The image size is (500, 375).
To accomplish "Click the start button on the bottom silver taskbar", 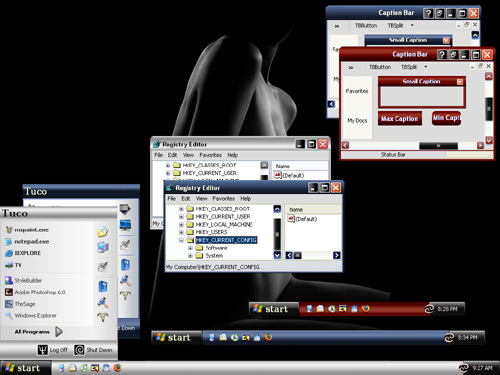I will coord(26,368).
